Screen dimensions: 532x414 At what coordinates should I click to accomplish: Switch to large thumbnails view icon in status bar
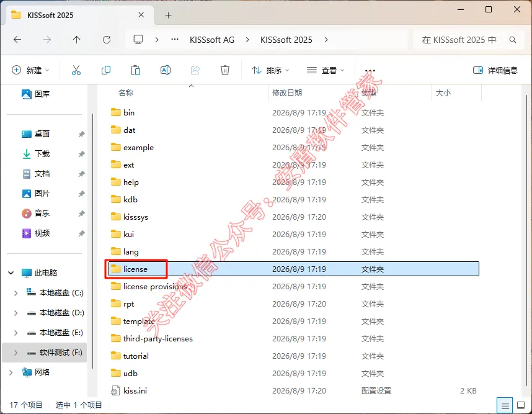click(521, 405)
